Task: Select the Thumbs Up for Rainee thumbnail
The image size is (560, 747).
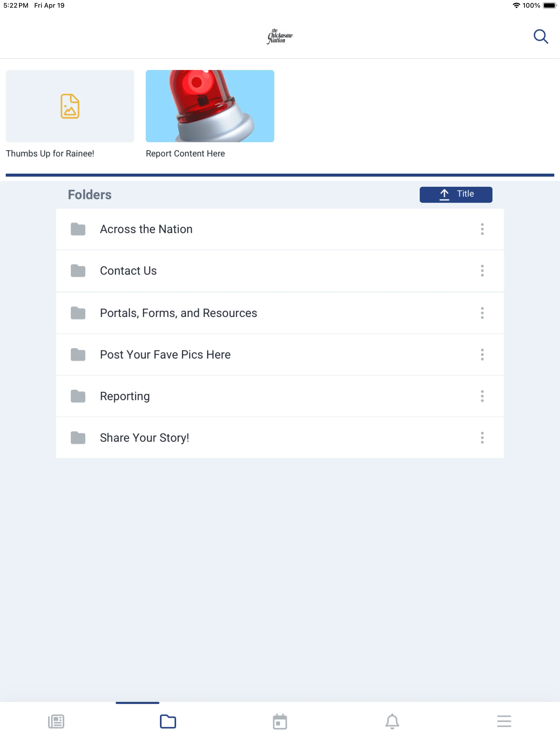Action: pos(69,105)
